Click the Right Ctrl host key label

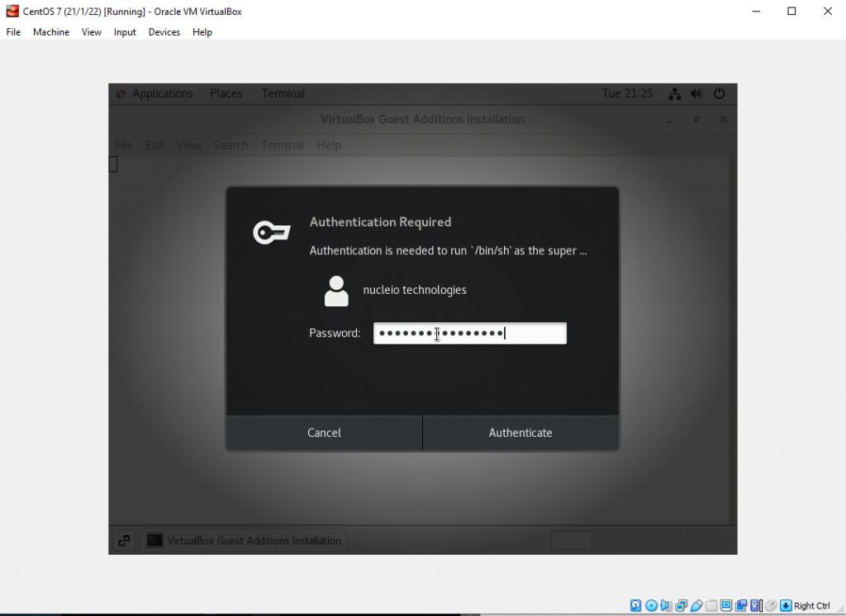811,606
